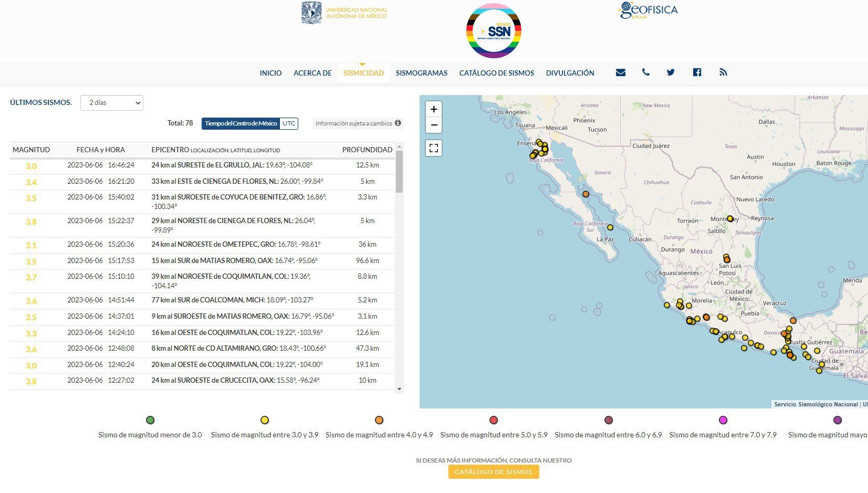
Task: Open the Twitter icon link
Action: [671, 72]
